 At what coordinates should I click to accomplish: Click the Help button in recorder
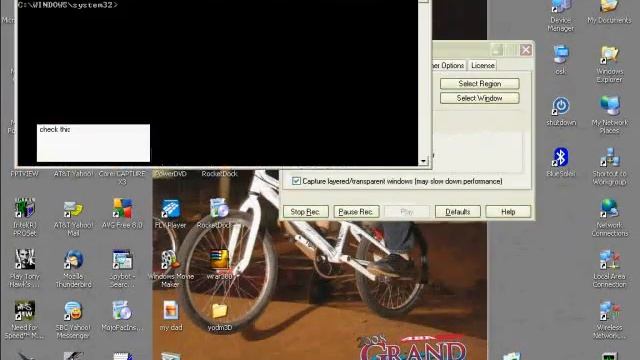[x=508, y=212]
